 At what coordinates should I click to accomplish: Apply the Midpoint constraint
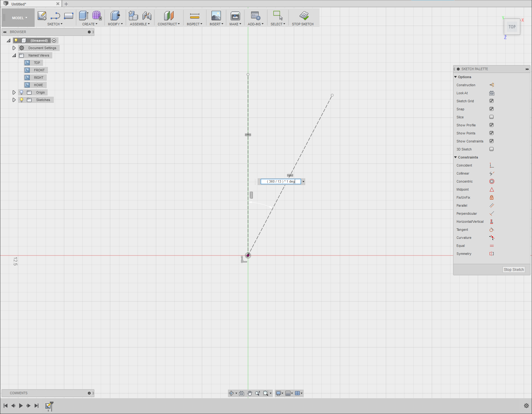coord(491,189)
